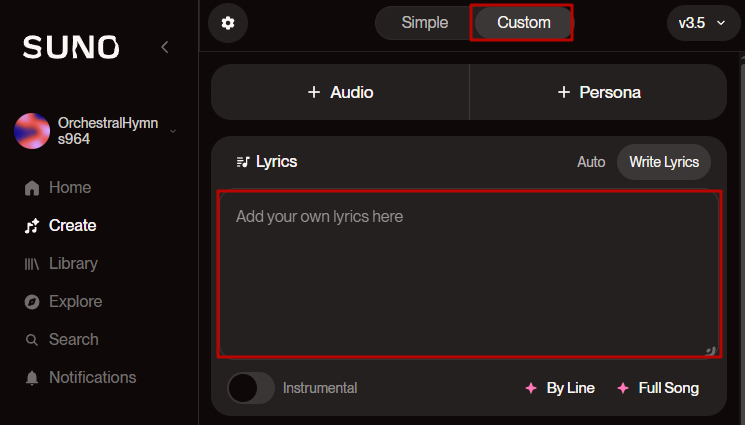Collapse the sidebar with the left chevron

tap(165, 47)
